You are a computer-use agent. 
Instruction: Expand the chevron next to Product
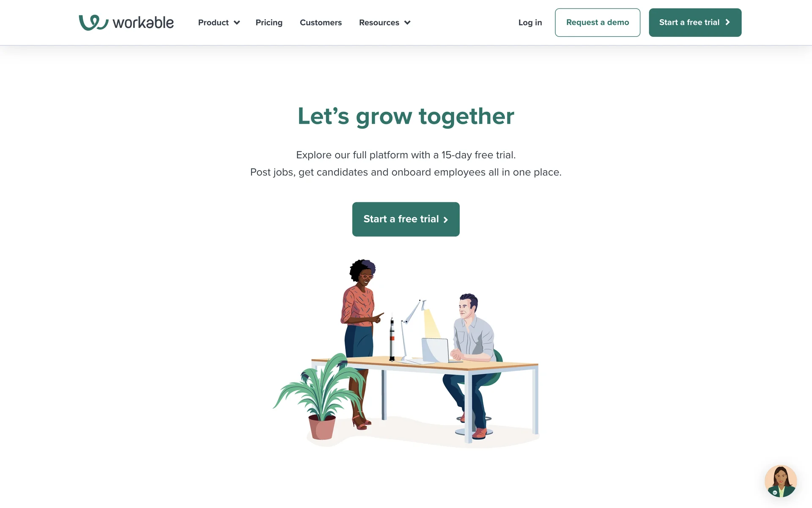[237, 23]
